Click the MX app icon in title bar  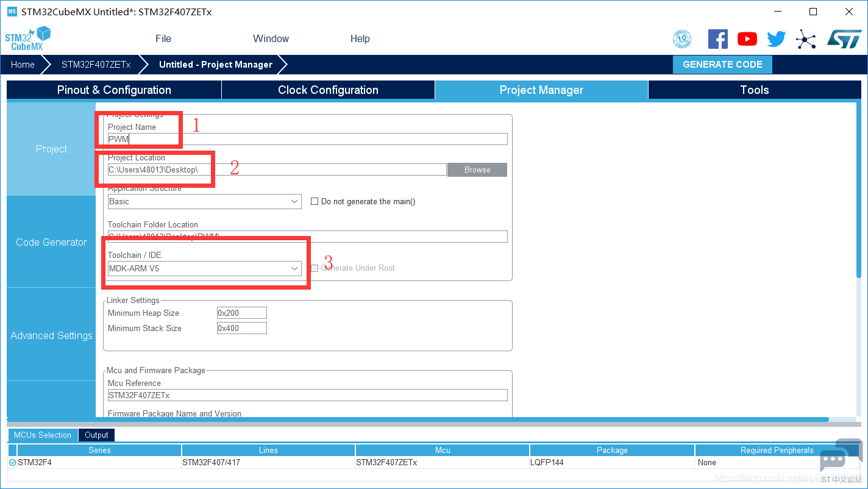click(x=12, y=12)
